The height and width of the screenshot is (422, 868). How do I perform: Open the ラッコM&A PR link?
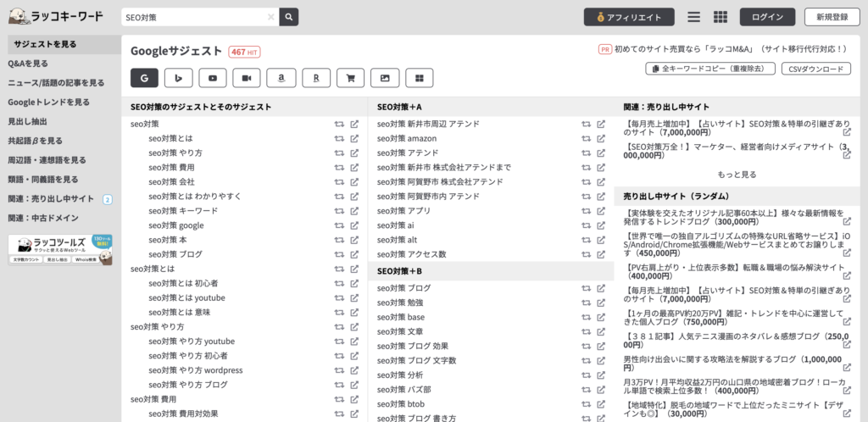pos(730,49)
